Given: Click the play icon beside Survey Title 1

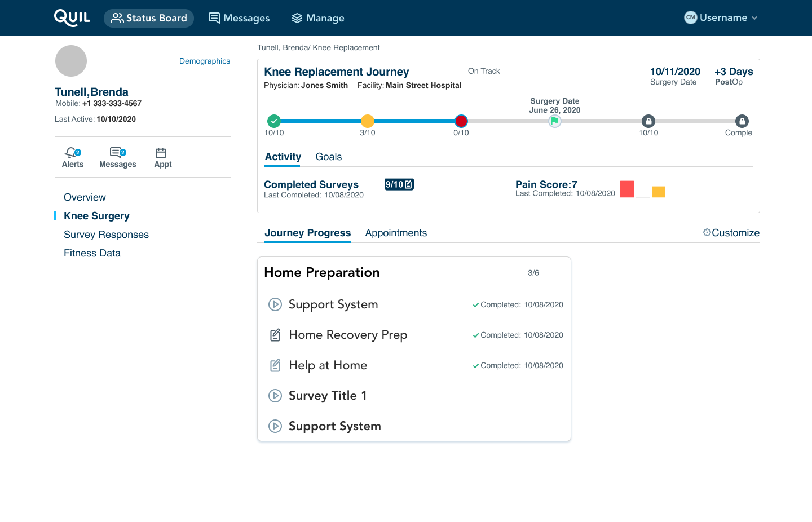Looking at the screenshot, I should coord(275,396).
